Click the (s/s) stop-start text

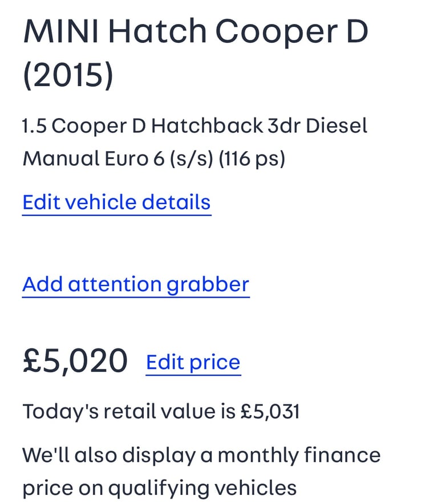(192, 158)
